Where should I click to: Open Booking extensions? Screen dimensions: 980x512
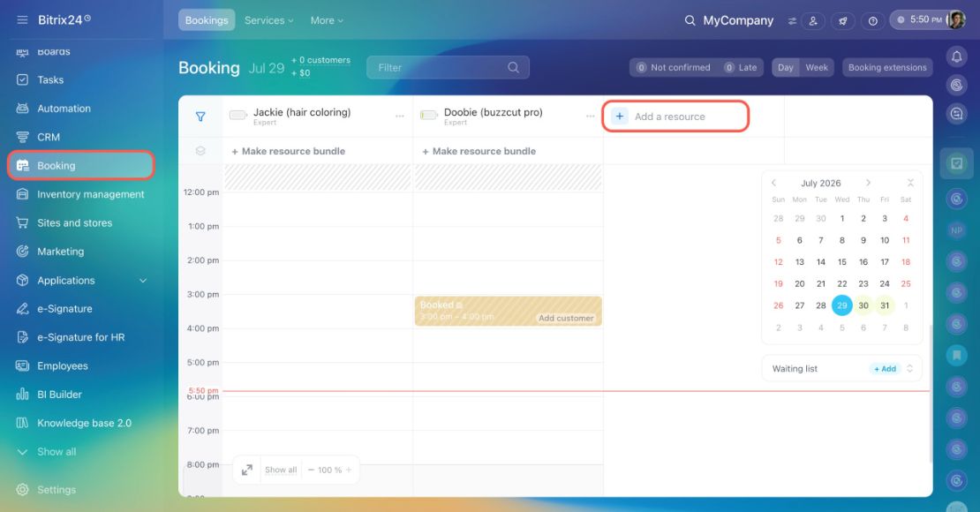coord(887,67)
